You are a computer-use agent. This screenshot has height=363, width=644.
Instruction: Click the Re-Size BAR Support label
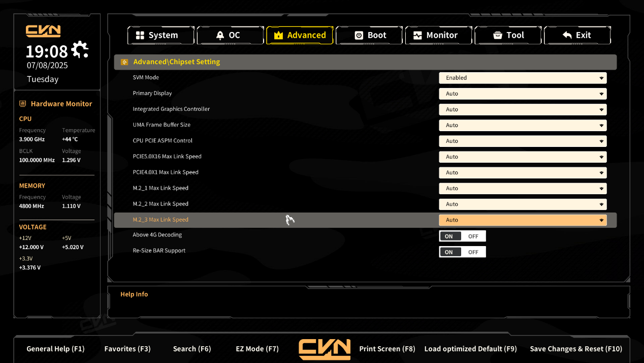159,250
